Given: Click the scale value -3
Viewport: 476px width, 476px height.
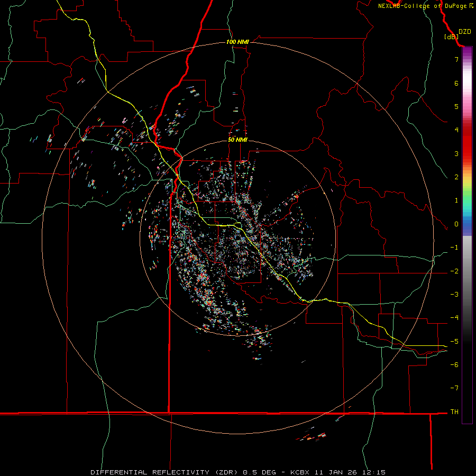Looking at the screenshot, I should (454, 295).
